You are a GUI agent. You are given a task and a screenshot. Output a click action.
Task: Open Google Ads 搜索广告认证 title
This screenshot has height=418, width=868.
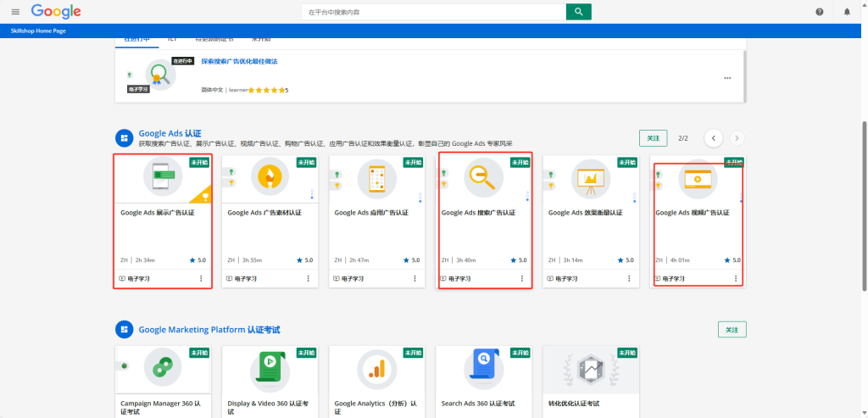click(x=478, y=213)
